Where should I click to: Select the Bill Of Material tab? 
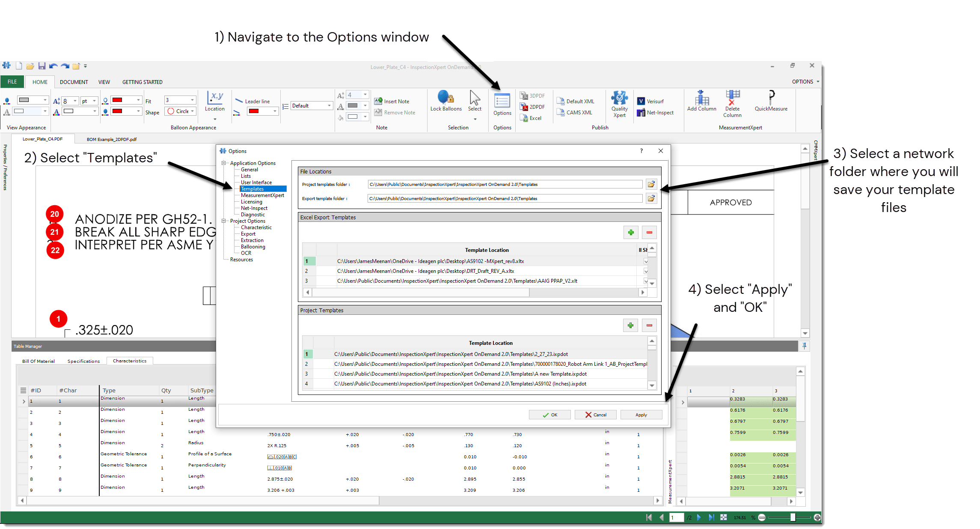38,361
